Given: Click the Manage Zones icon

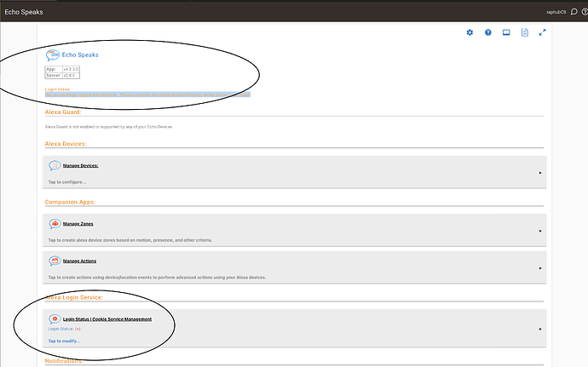Looking at the screenshot, I should point(55,224).
